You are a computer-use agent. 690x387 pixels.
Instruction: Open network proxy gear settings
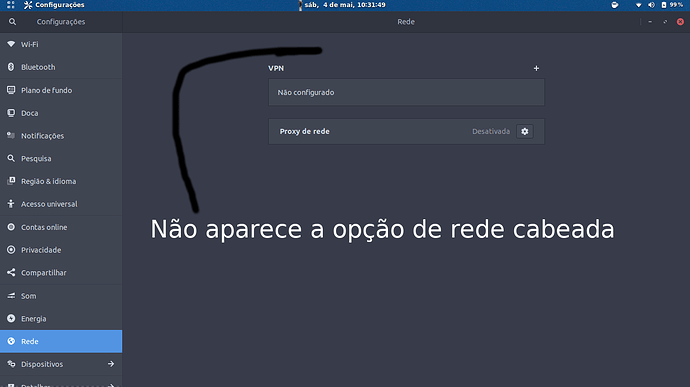point(525,131)
